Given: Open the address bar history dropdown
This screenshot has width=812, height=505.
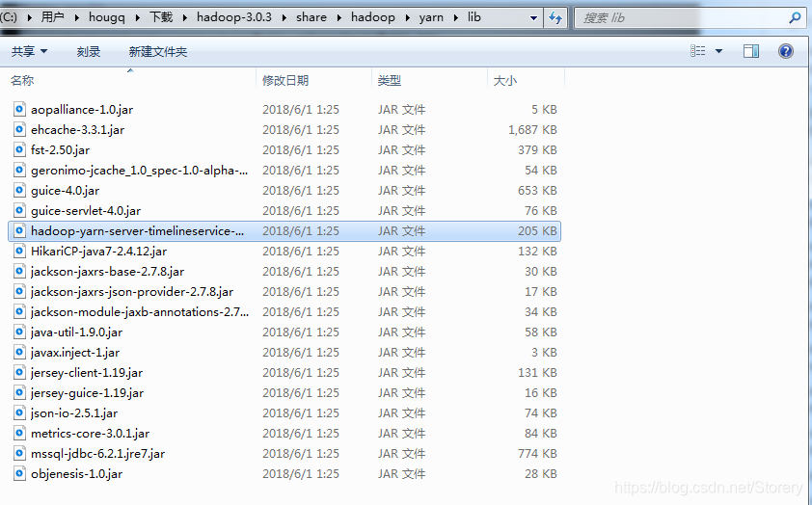Looking at the screenshot, I should 533,18.
